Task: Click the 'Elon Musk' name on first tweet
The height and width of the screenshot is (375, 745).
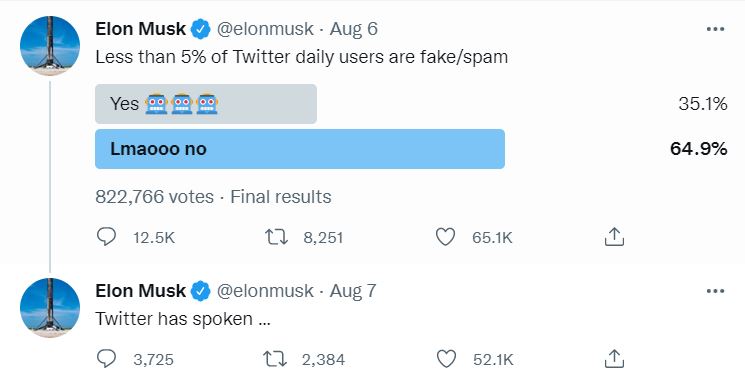Action: pyautogui.click(x=140, y=29)
